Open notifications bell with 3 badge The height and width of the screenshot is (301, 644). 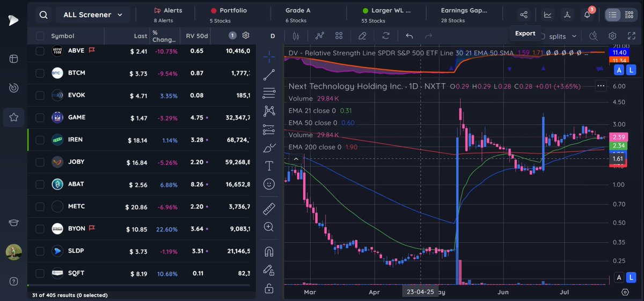point(588,14)
